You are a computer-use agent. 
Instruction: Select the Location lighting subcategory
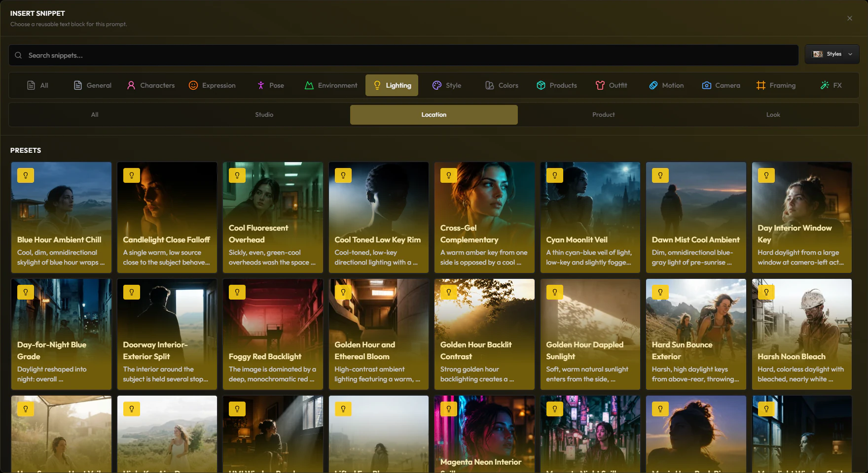click(434, 115)
